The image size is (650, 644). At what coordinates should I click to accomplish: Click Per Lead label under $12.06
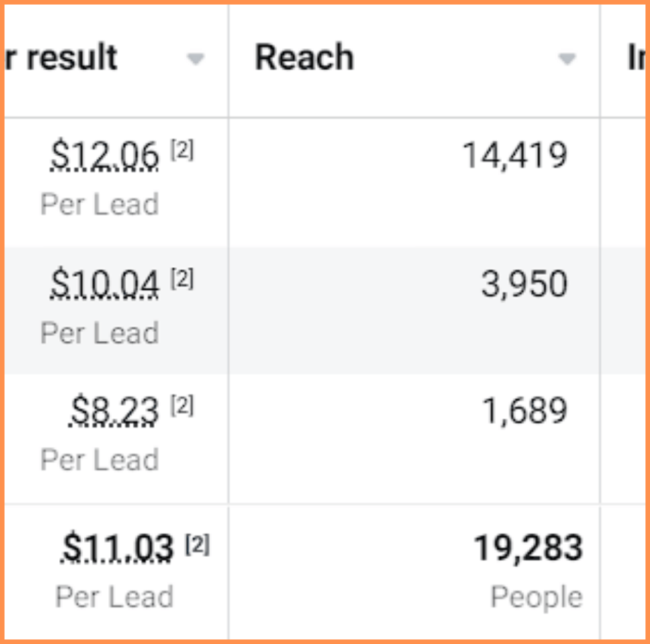(99, 205)
